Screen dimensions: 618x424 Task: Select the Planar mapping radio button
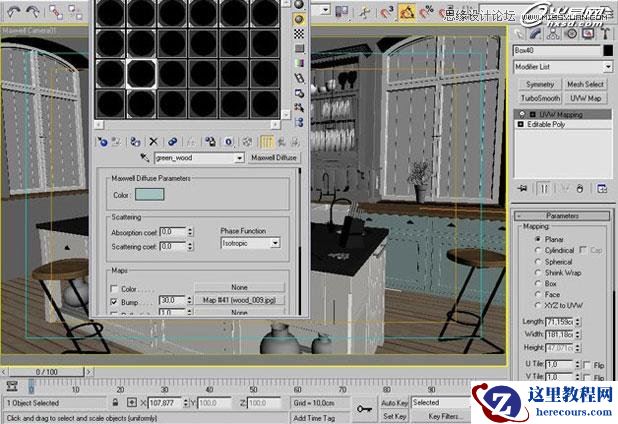click(x=538, y=239)
